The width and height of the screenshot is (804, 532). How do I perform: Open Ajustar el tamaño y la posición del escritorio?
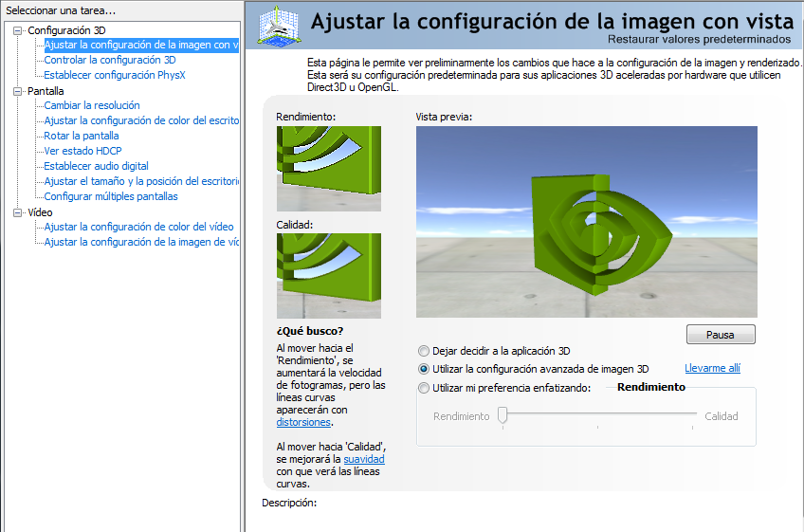(x=141, y=181)
